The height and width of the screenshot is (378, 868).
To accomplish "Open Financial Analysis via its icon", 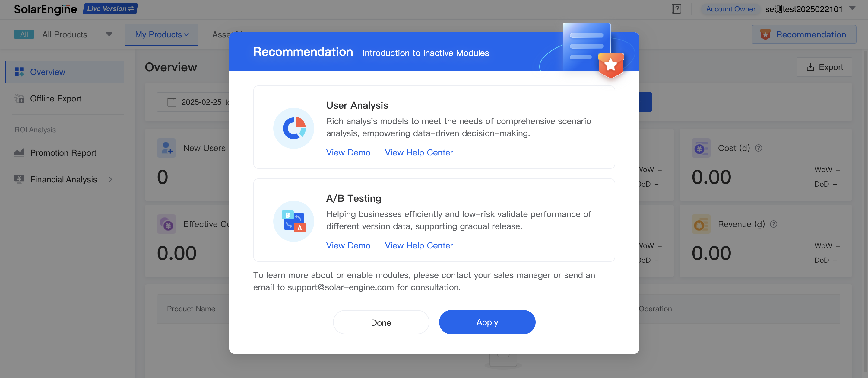I will [x=19, y=179].
